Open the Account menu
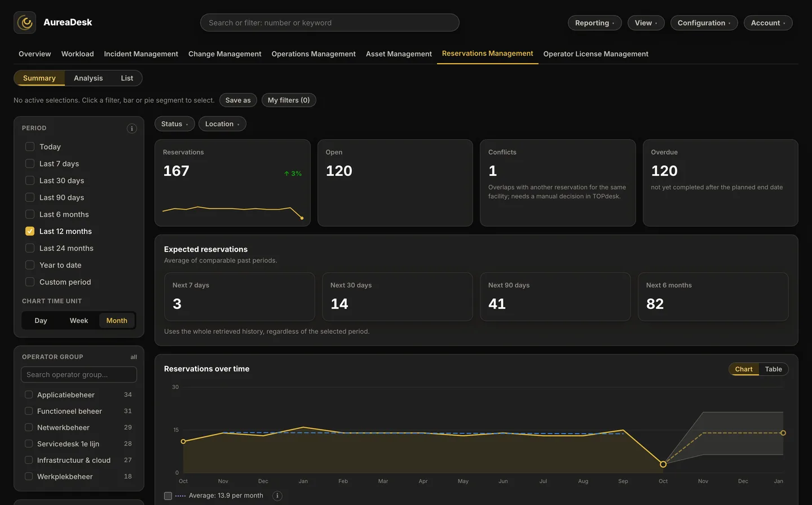Viewport: 812px width, 505px height. click(768, 23)
